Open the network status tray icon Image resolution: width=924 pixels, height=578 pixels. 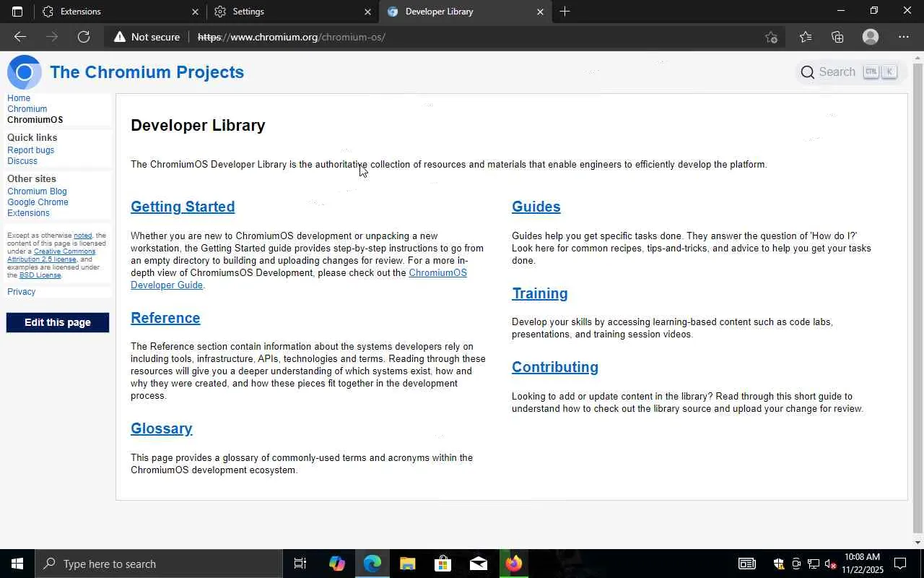coord(814,564)
